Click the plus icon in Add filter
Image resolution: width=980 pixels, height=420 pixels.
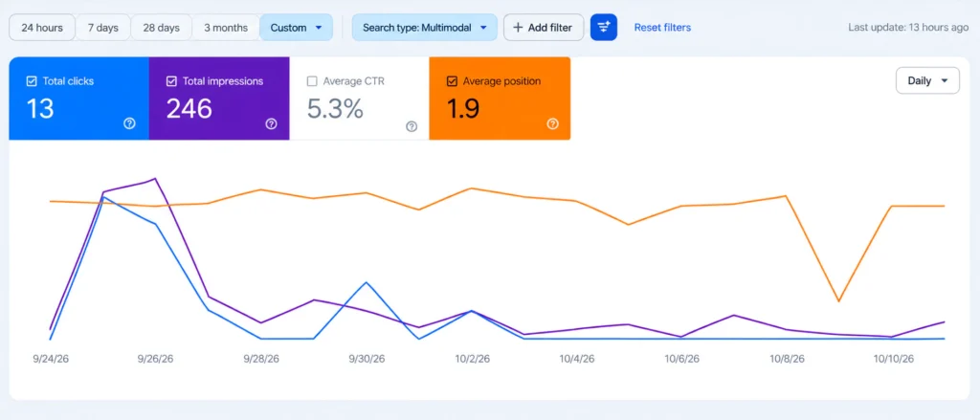tap(518, 28)
